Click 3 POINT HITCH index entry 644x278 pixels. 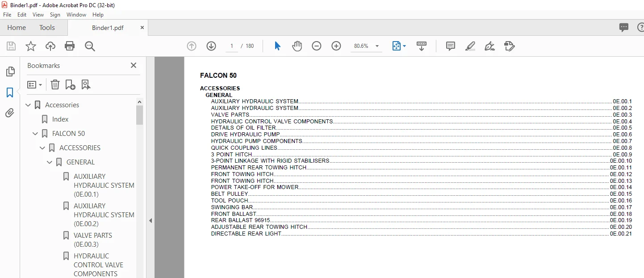pos(231,154)
